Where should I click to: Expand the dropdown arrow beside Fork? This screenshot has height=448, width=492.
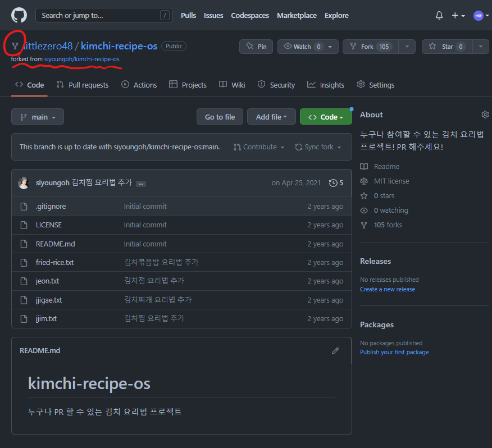click(x=407, y=47)
